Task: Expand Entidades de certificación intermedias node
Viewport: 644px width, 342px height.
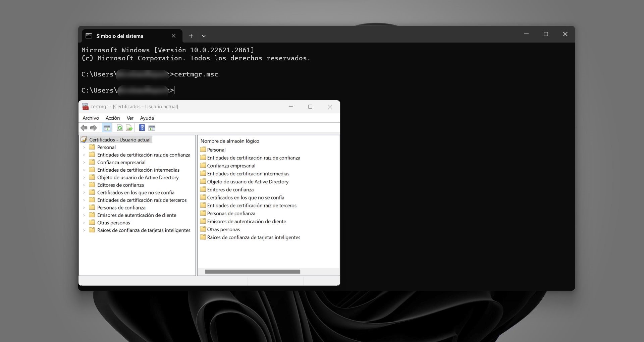Action: 84,170
